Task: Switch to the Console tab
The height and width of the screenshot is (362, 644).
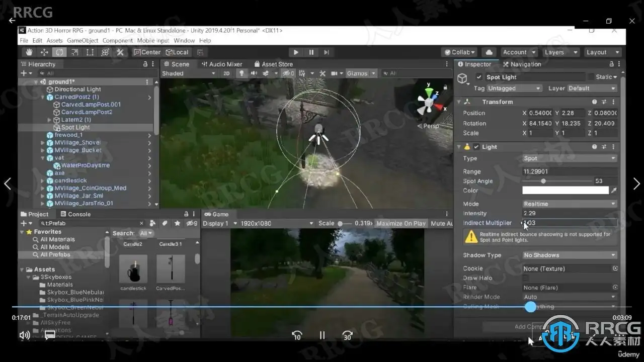Action: pos(75,214)
